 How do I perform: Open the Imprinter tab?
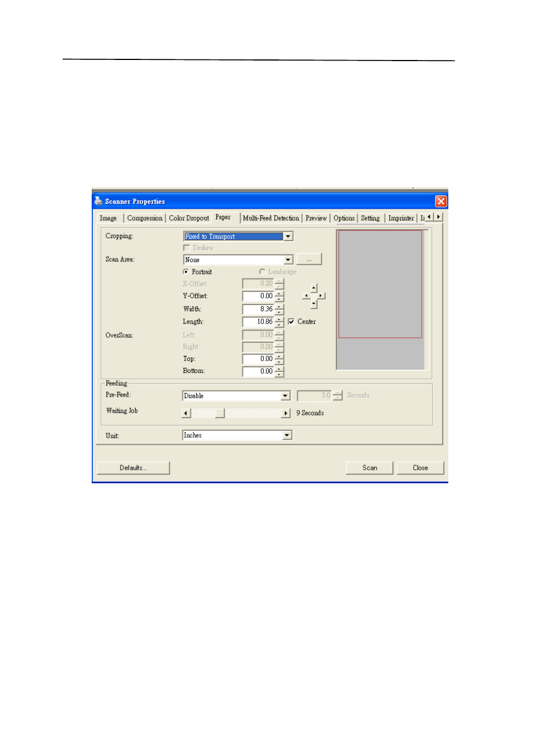pyautogui.click(x=401, y=218)
